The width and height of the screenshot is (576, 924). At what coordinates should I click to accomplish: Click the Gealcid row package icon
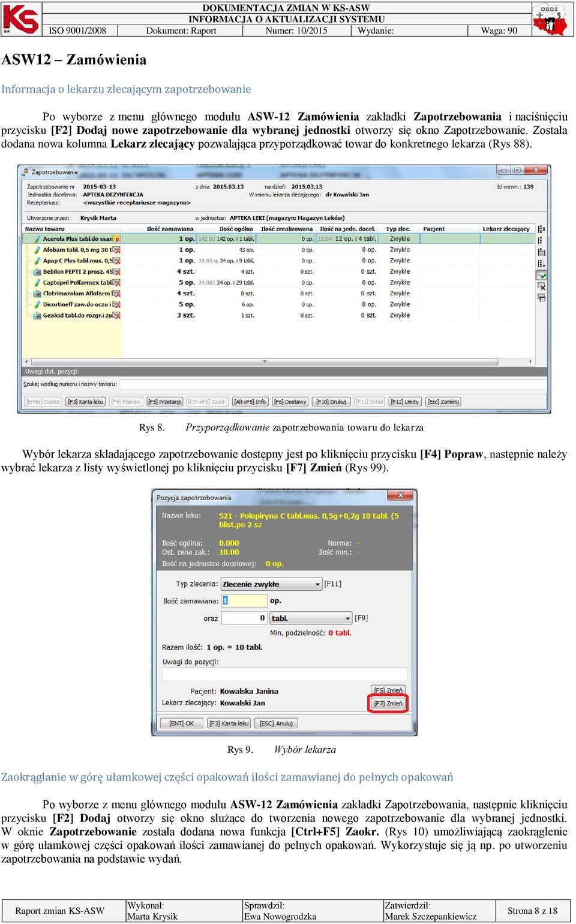(37, 315)
